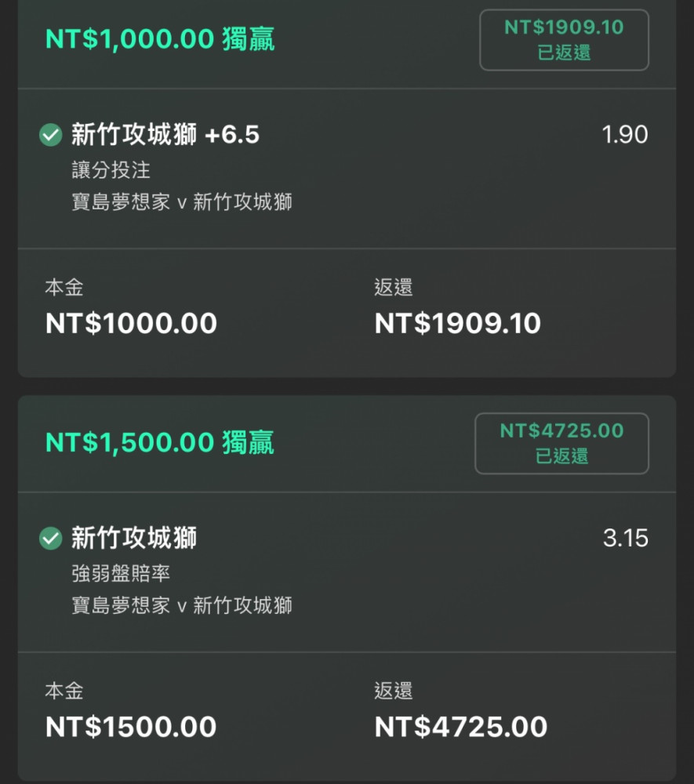This screenshot has height=784, width=694.
Task: Select the 新竹攻城獅 moneyline selection title
Action: [x=134, y=538]
